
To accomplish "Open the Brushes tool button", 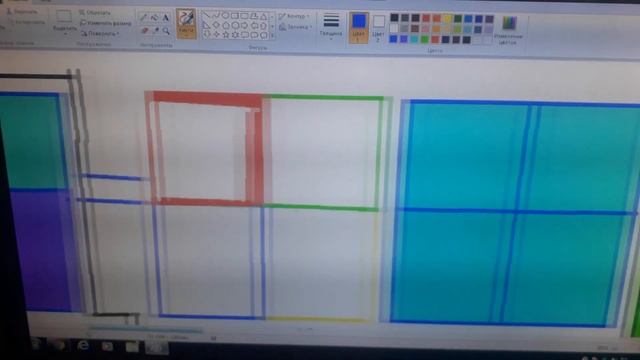I will [186, 24].
